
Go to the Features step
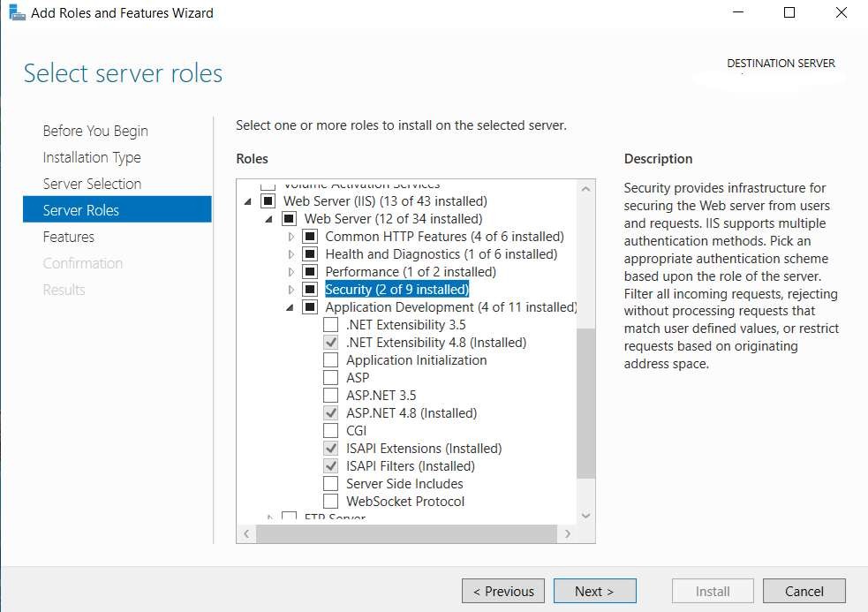tap(69, 237)
